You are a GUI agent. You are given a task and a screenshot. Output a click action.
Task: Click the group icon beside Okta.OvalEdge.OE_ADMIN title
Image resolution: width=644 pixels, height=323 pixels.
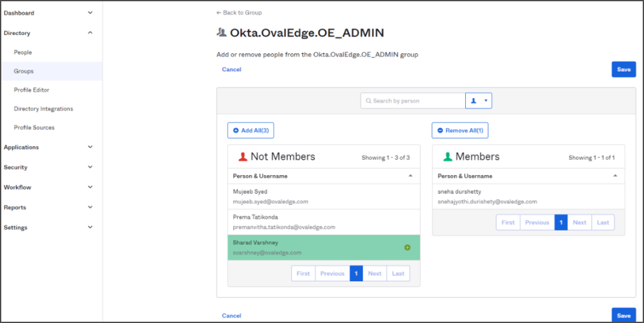pos(221,32)
